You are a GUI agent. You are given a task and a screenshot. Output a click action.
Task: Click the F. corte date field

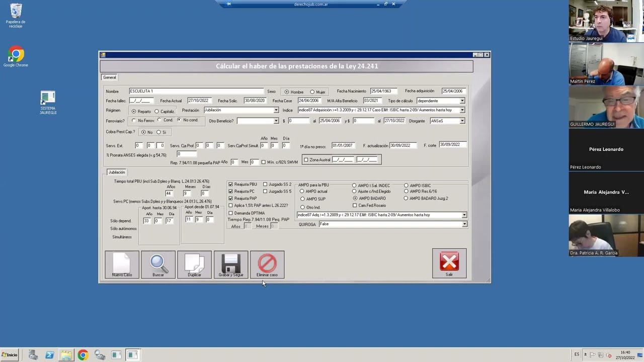click(x=452, y=145)
